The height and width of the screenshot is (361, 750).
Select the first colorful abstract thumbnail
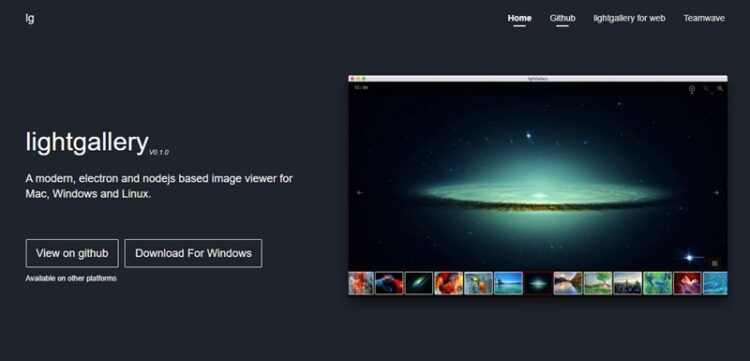tap(361, 283)
